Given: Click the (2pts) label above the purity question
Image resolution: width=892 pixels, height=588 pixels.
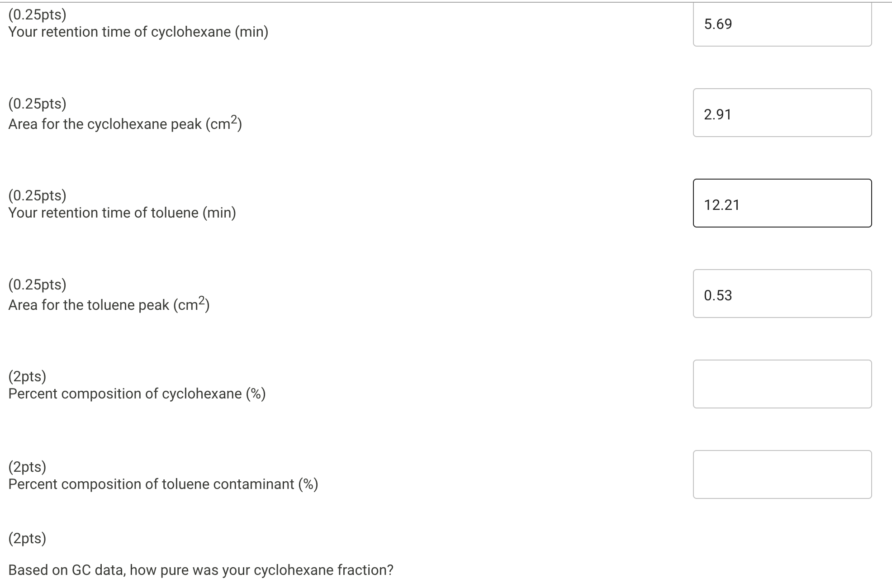Looking at the screenshot, I should [27, 538].
